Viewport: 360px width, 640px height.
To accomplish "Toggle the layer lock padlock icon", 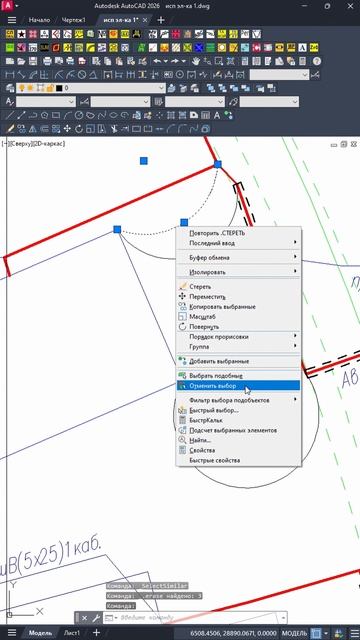I will [50, 88].
